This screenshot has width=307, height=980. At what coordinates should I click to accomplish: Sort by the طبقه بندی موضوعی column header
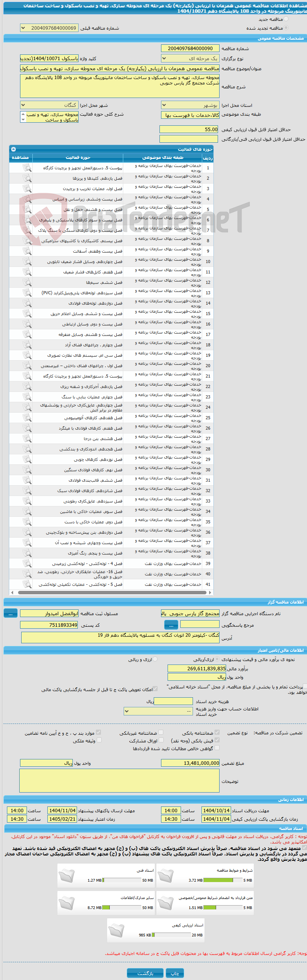pos(163,157)
